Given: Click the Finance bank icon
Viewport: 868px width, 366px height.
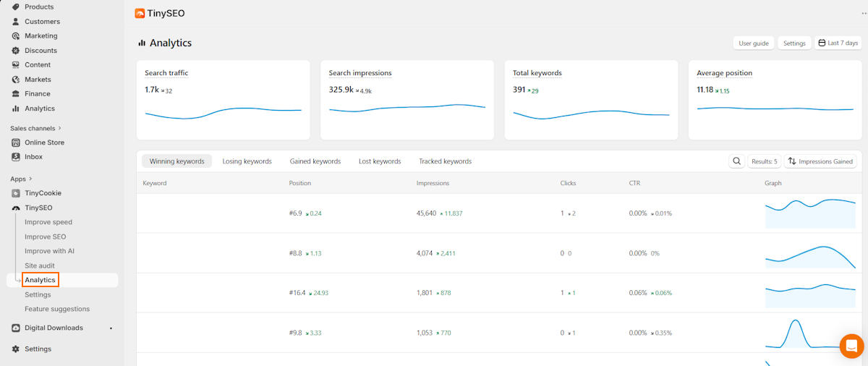Looking at the screenshot, I should [x=16, y=94].
